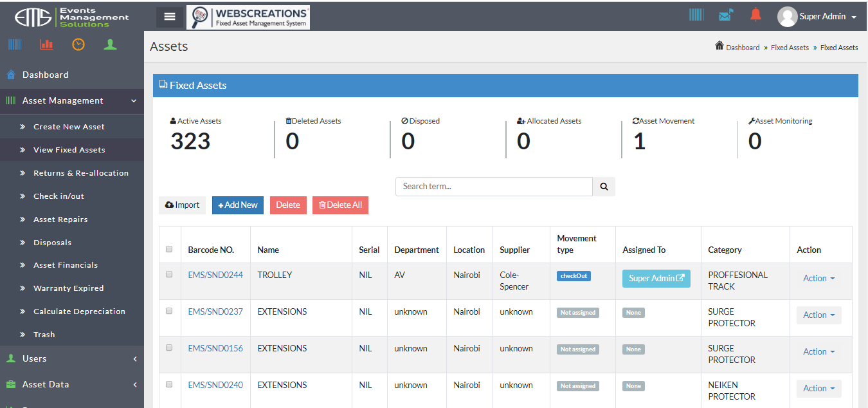Image resolution: width=868 pixels, height=408 pixels.
Task: Open Action dropdown for EMS/SND0244
Action: tap(819, 279)
